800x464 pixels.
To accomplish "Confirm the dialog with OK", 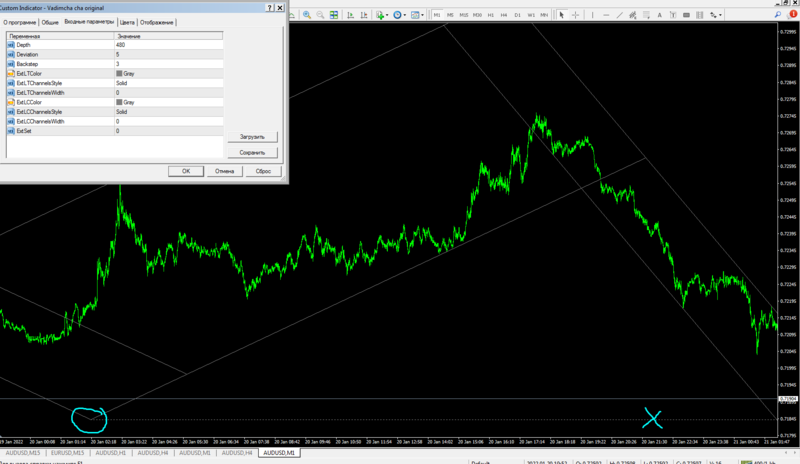I will coord(186,171).
